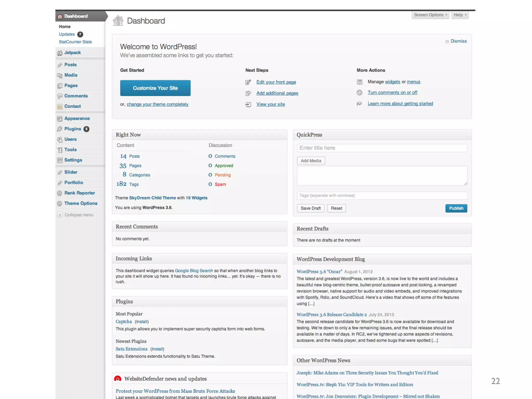Screen dimensions: 532x399
Task: Click the Jetpack sidebar icon
Action: 60,53
